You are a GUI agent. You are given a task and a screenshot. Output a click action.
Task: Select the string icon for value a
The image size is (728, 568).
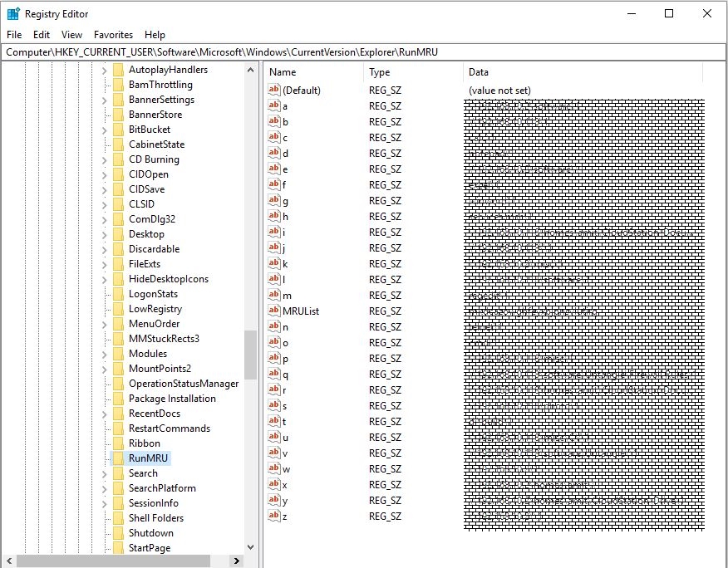(x=274, y=105)
